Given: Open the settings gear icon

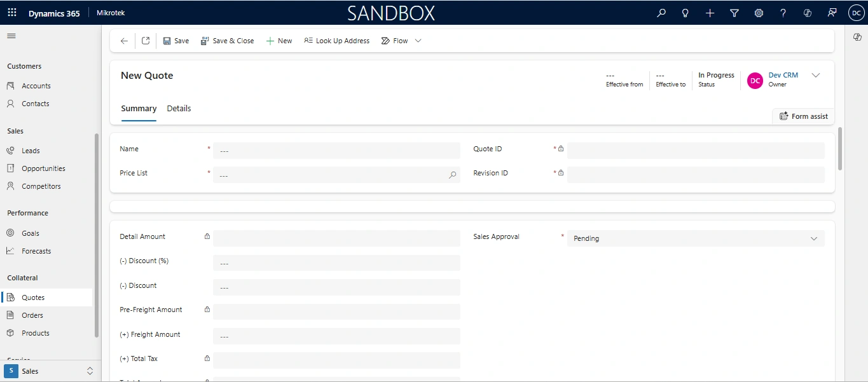Looking at the screenshot, I should click(759, 13).
